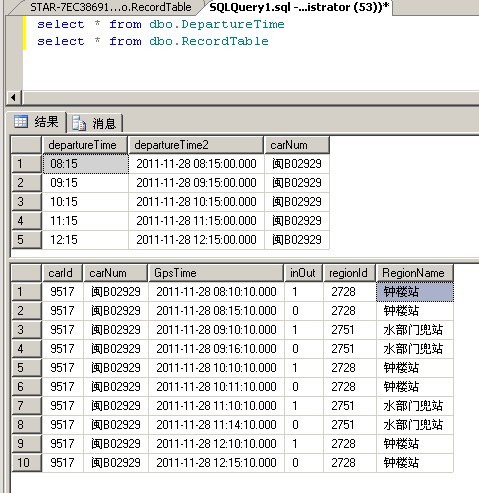The image size is (479, 493).
Task: Click the departureTime2 column header
Action: coord(196,145)
